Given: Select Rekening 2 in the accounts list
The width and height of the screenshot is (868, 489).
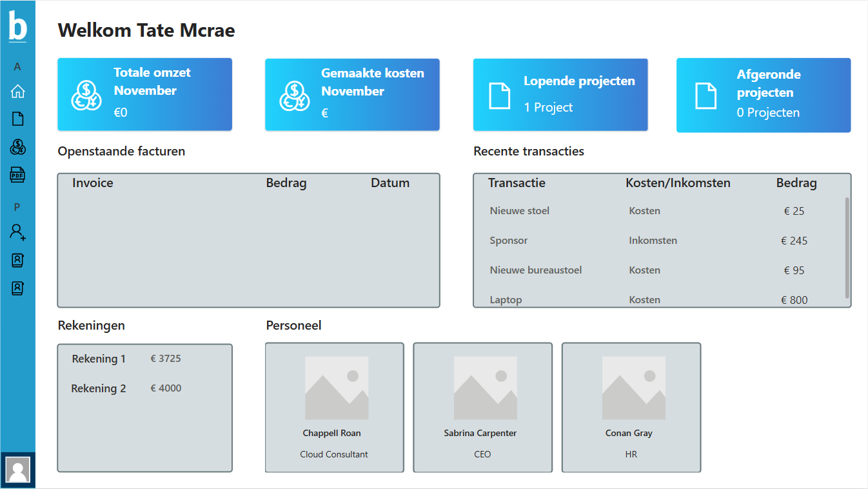Looking at the screenshot, I should click(99, 388).
